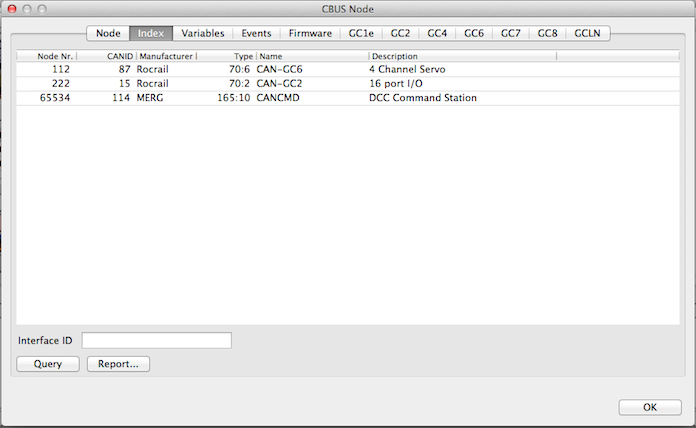Open the Variables tab
The height and width of the screenshot is (428, 696).
[203, 33]
